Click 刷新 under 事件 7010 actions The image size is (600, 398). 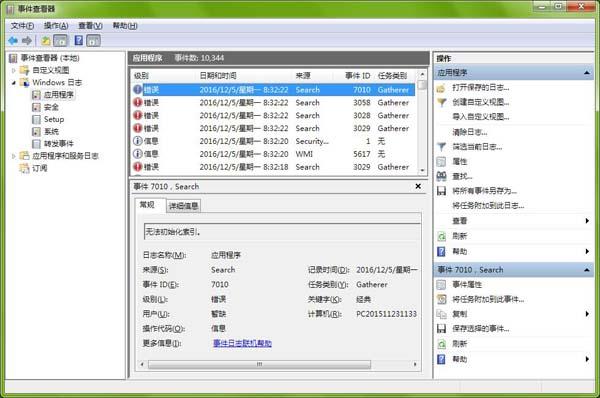click(x=460, y=344)
